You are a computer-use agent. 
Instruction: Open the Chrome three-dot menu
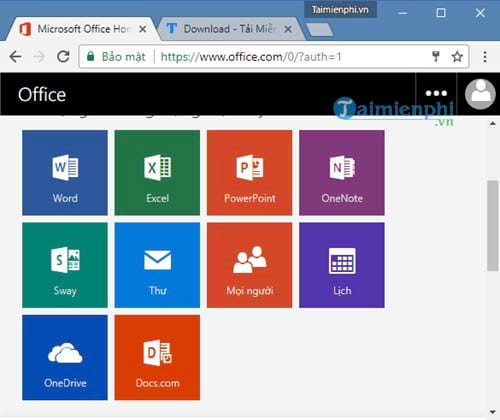(x=485, y=57)
